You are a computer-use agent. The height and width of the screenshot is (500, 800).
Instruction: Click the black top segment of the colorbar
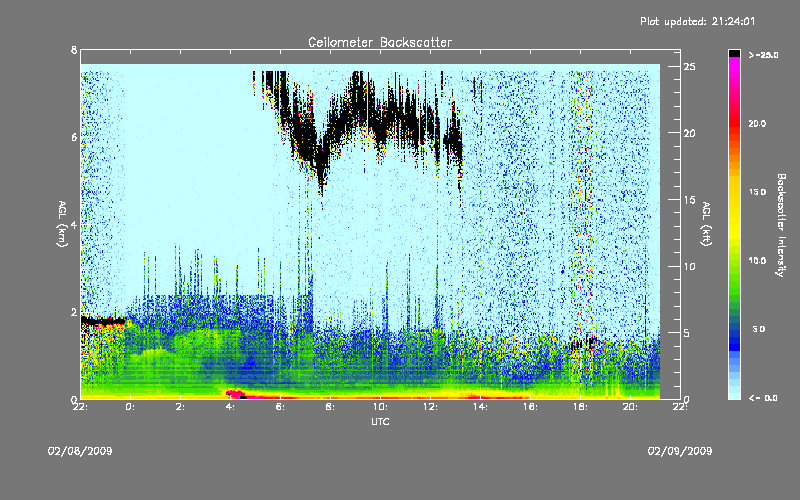pos(734,53)
